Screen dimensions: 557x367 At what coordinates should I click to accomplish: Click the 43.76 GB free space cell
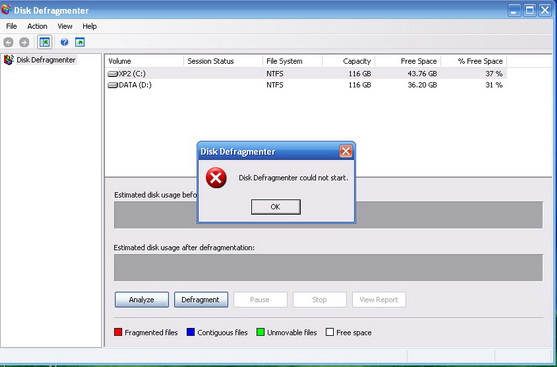422,74
